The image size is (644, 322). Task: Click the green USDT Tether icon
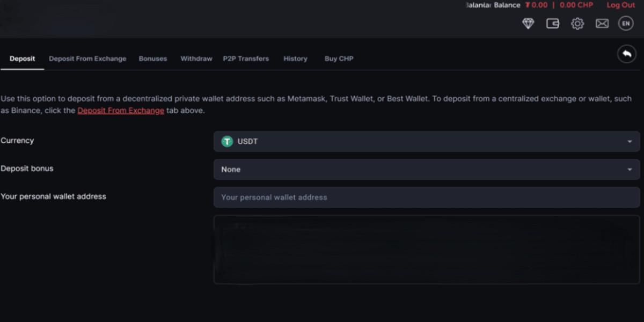coord(227,142)
